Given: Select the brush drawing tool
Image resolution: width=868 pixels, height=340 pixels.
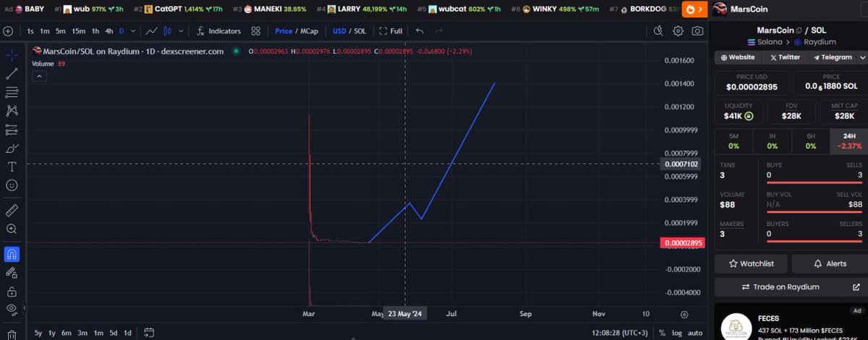Looking at the screenshot, I should (x=12, y=148).
